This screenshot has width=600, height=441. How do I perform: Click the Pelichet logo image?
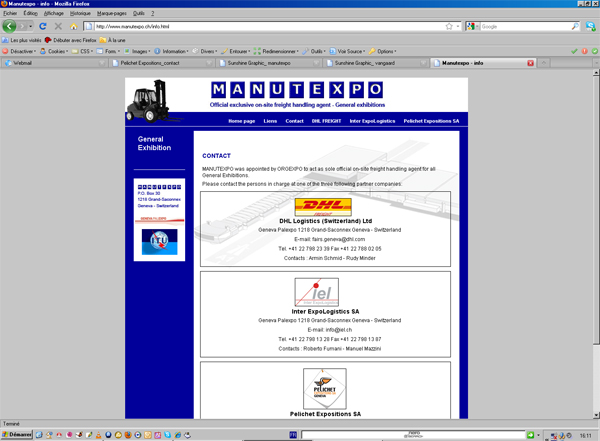point(325,389)
